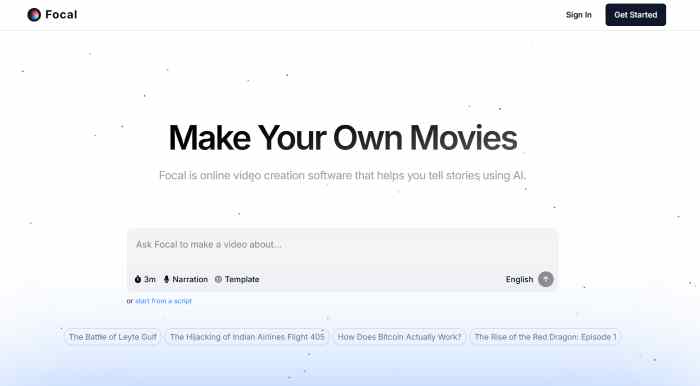Click the 'Focal is online video creation software' subtitle
Viewport: 700px width, 386px height.
[x=342, y=175]
